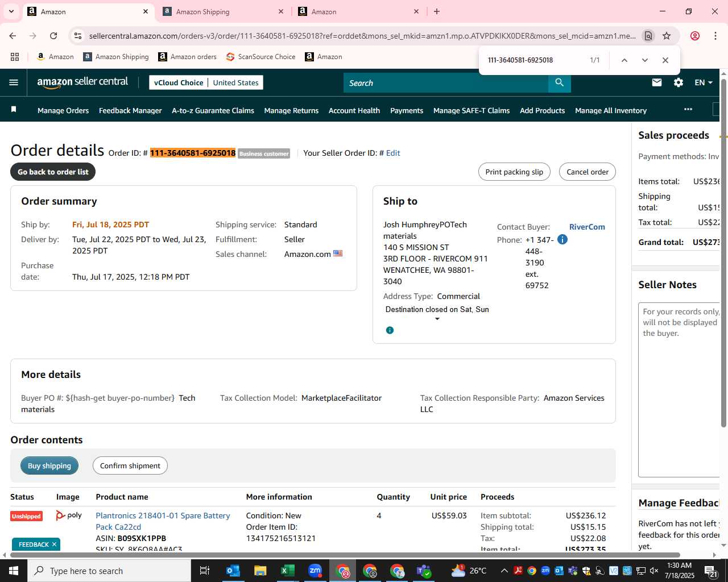Open the apps grid in bookmarks bar

click(15, 57)
